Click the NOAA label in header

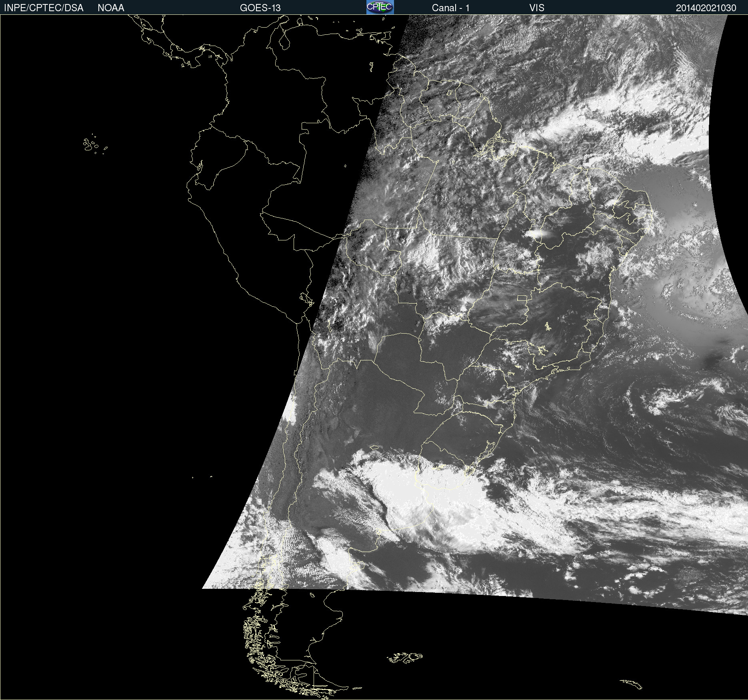coord(111,8)
